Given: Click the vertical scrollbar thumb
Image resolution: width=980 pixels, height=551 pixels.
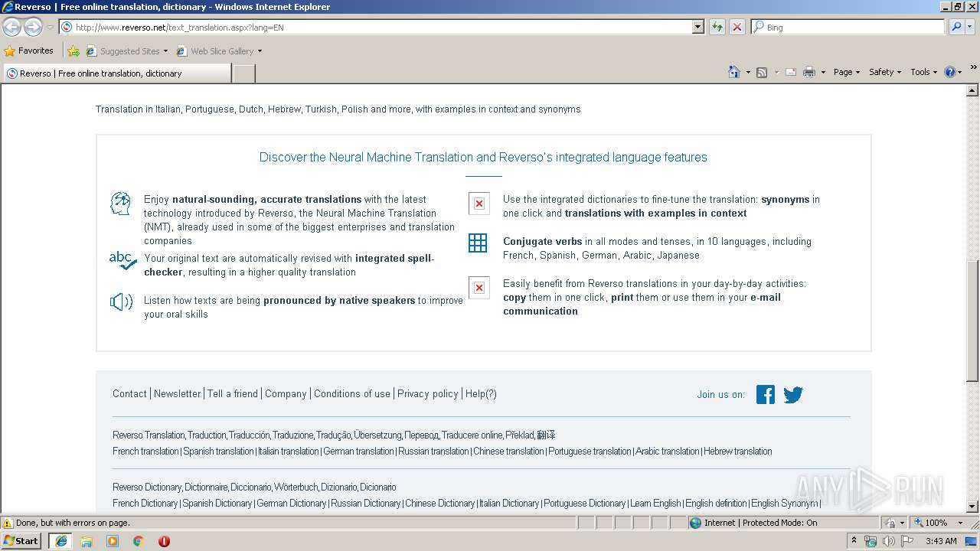Looking at the screenshot, I should (x=972, y=321).
